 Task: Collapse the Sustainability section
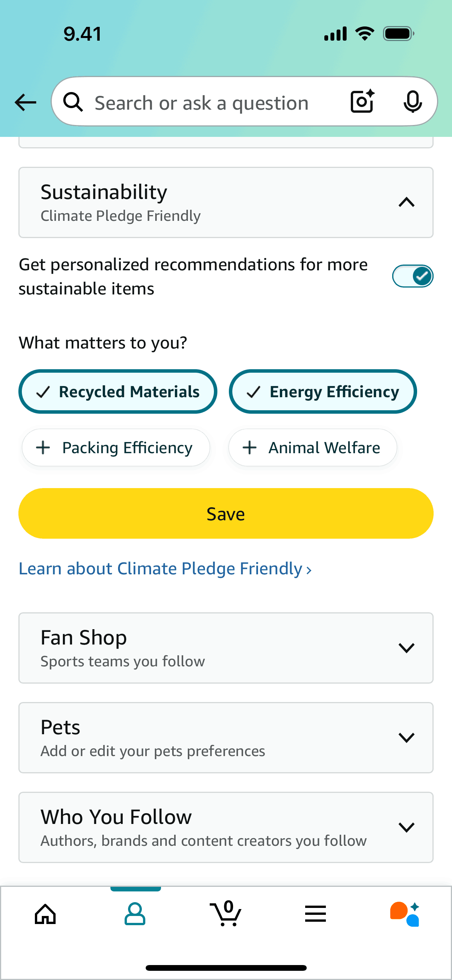click(x=406, y=202)
